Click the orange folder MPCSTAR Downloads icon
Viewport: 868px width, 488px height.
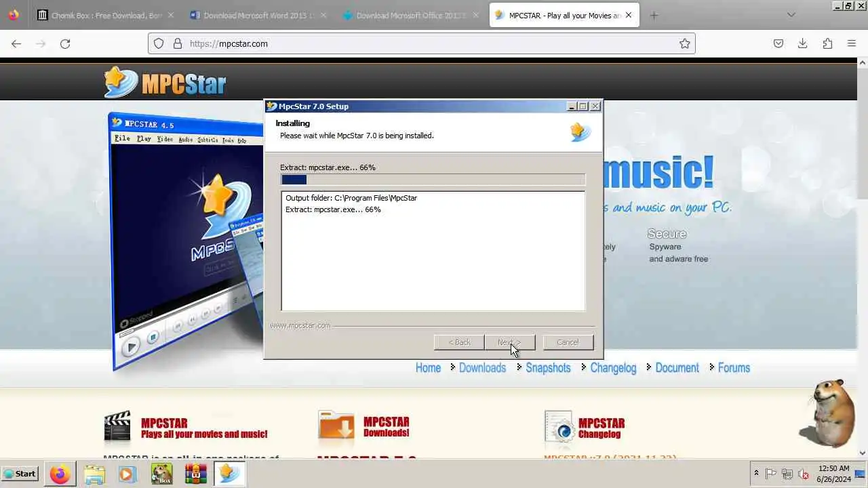(336, 426)
